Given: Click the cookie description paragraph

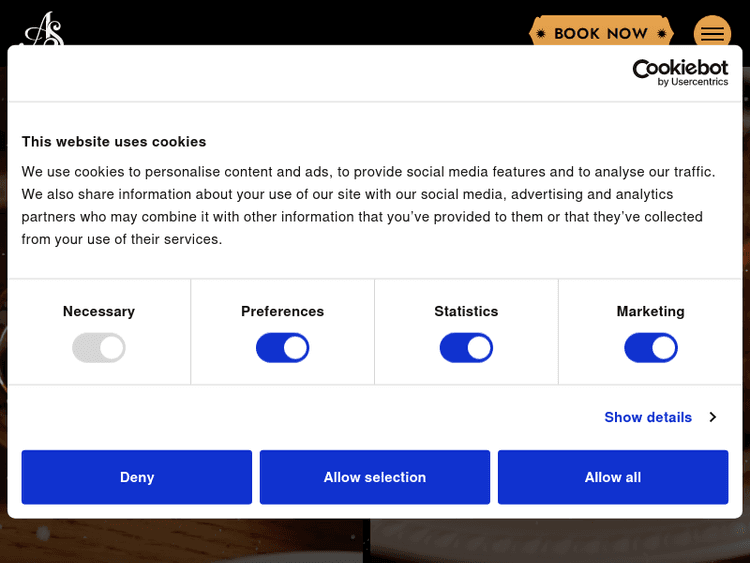Looking at the screenshot, I should click(368, 205).
